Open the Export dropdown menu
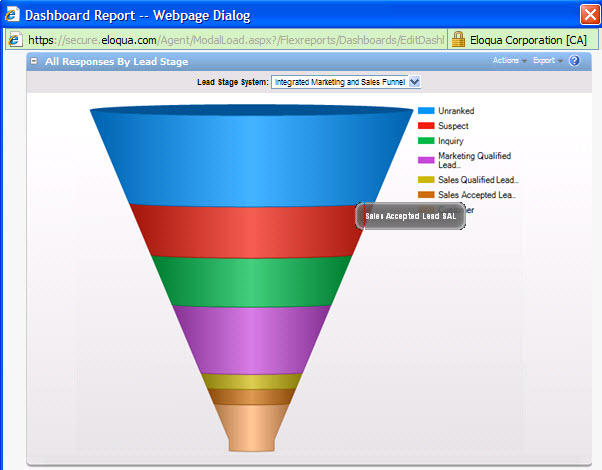The width and height of the screenshot is (602, 470). coord(547,60)
